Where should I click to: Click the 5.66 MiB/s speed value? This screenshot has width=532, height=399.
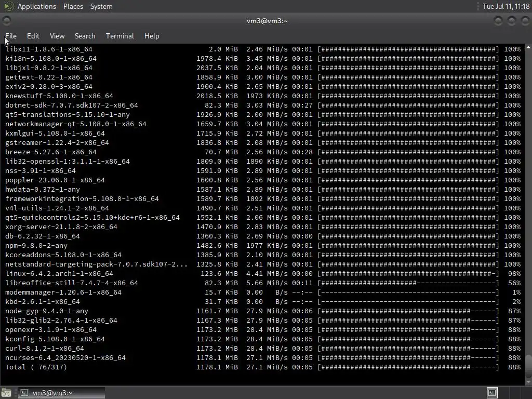click(267, 283)
